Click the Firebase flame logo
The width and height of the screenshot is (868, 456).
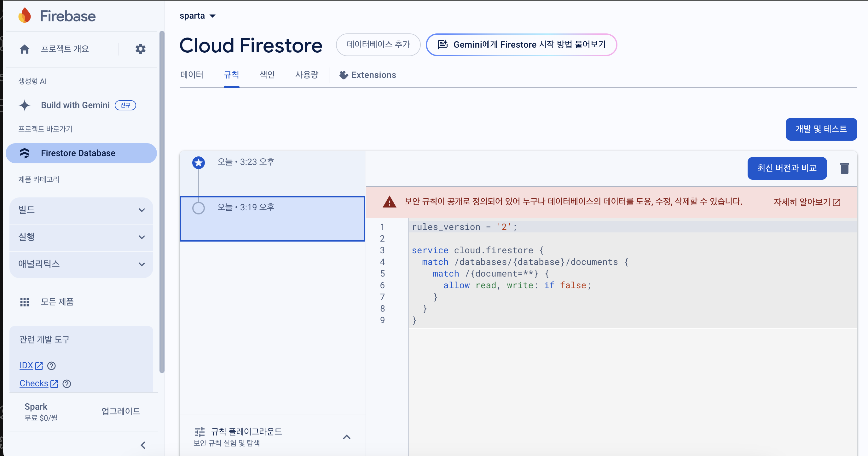coord(25,15)
